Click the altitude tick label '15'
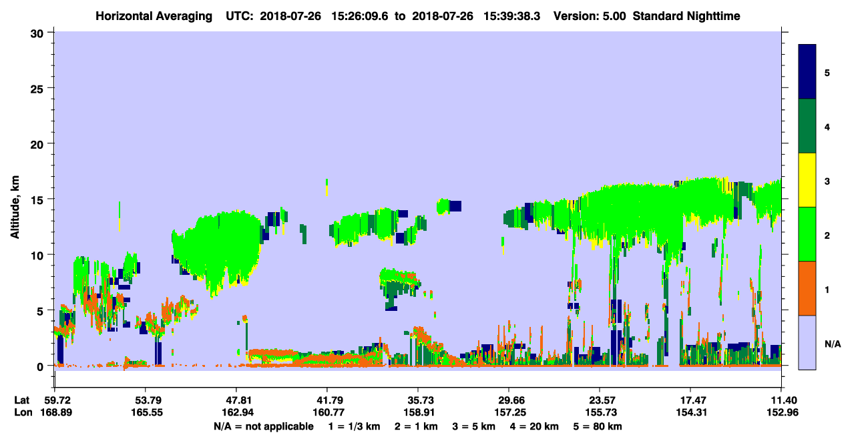Viewport: 868px width, 445px height. 39,199
